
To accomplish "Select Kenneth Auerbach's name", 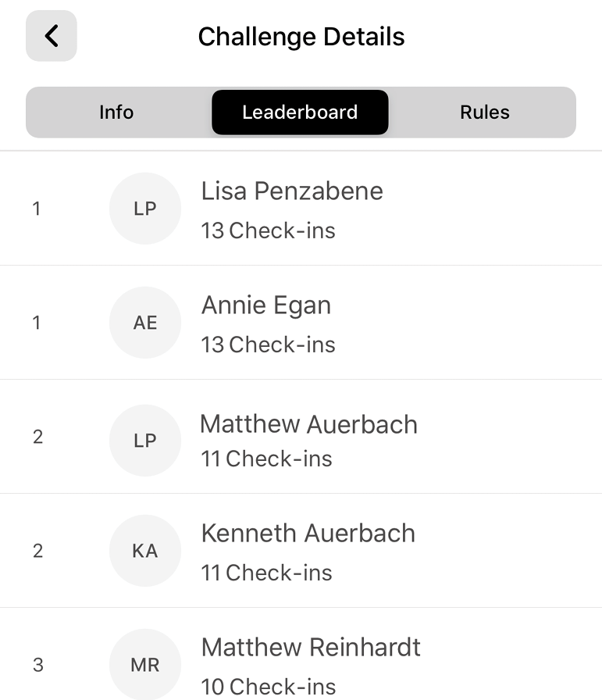I will tap(308, 533).
